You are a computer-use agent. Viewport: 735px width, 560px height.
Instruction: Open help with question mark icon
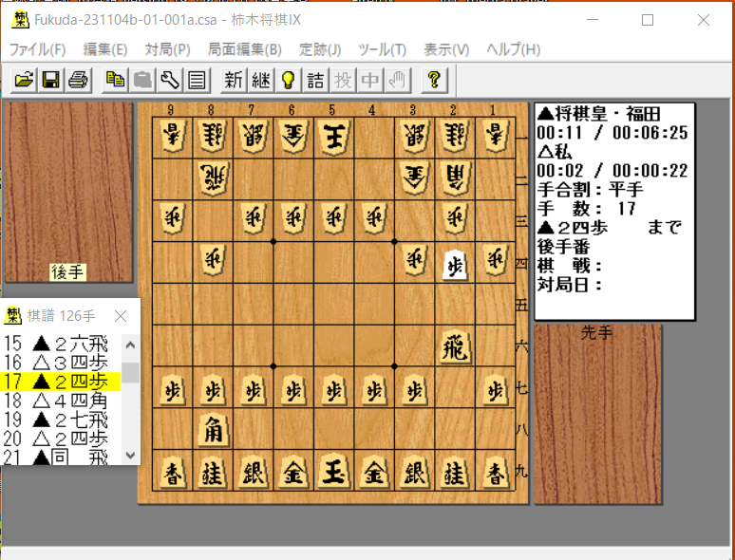tap(435, 80)
